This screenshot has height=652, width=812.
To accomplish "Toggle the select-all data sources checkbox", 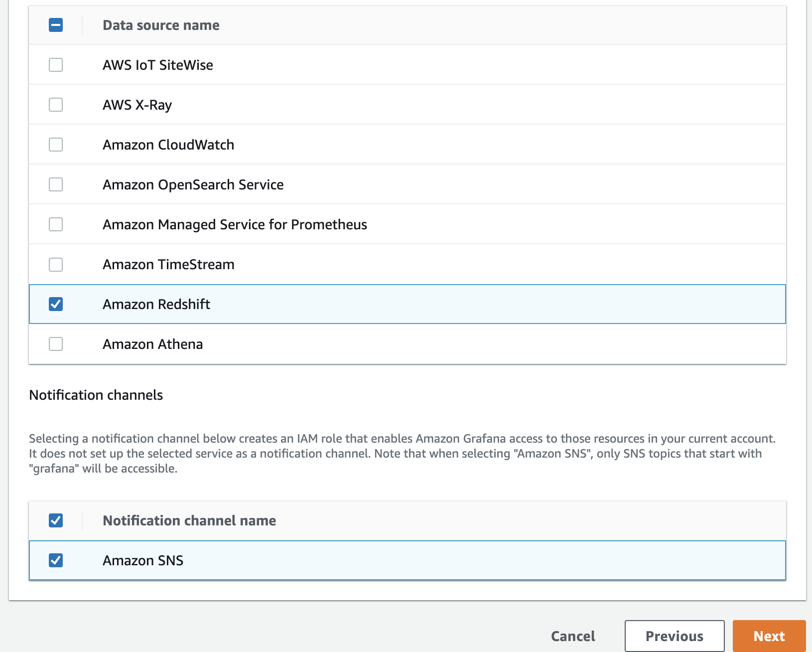I will coord(56,25).
